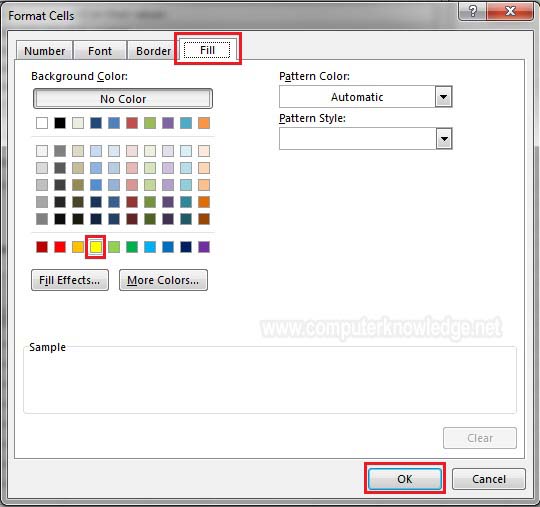Select the golden orange swatch beside yellow
Viewport: 540px width, 507px height.
78,247
